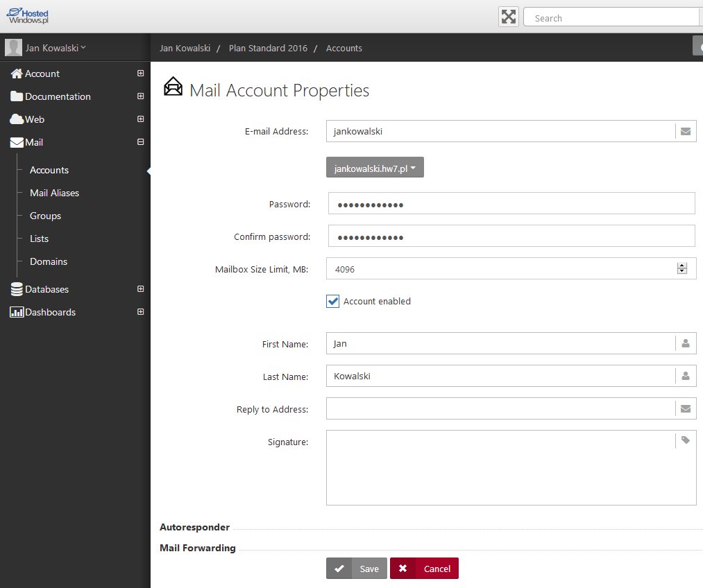
Task: Toggle fullscreen with the expand arrows icon
Action: (509, 17)
